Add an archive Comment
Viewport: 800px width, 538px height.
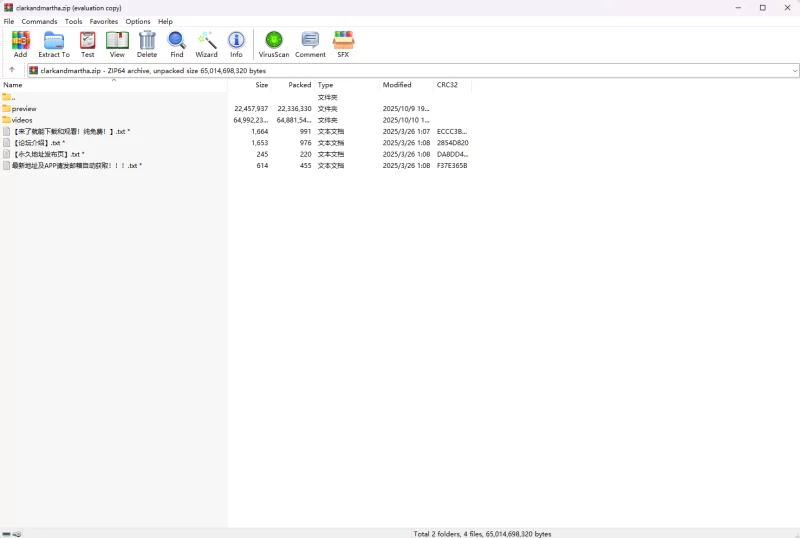click(x=310, y=44)
